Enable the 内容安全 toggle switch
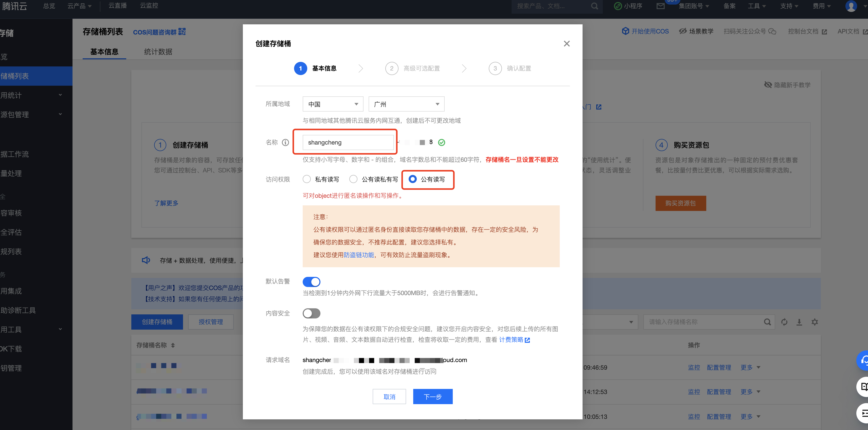Image resolution: width=868 pixels, height=430 pixels. pyautogui.click(x=311, y=313)
